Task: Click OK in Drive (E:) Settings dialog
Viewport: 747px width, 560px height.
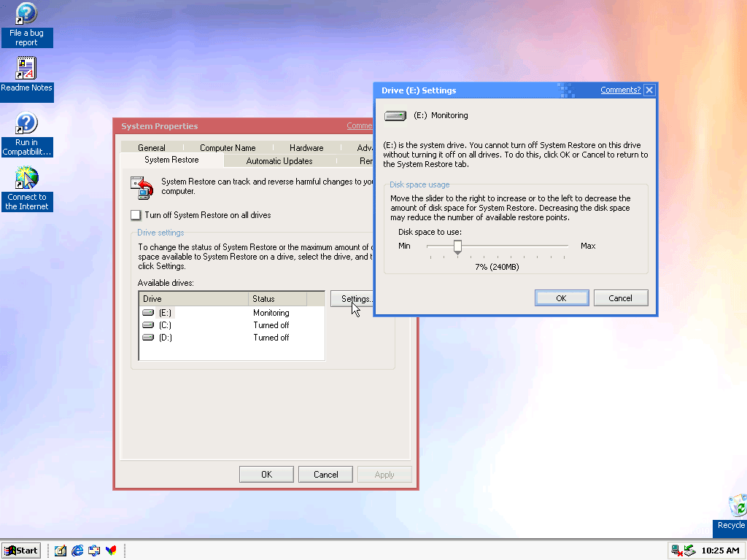Action: click(x=561, y=297)
